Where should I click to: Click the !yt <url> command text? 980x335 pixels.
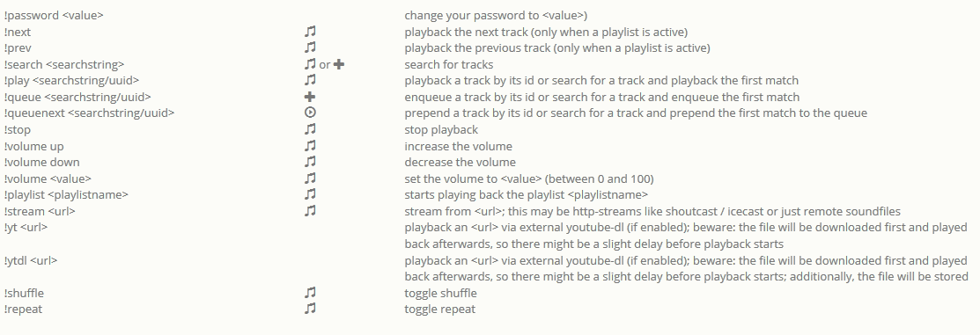point(26,227)
